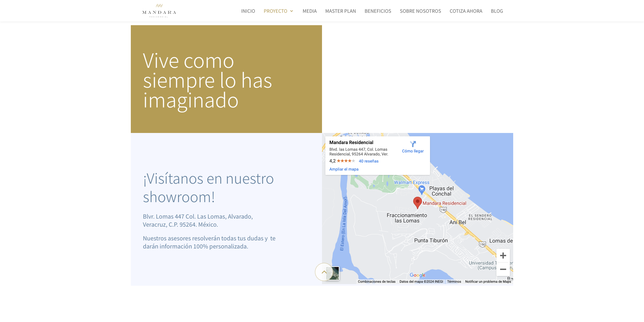This screenshot has width=644, height=322.
Task: Open the BENEFICIOS menu item
Action: tap(378, 11)
